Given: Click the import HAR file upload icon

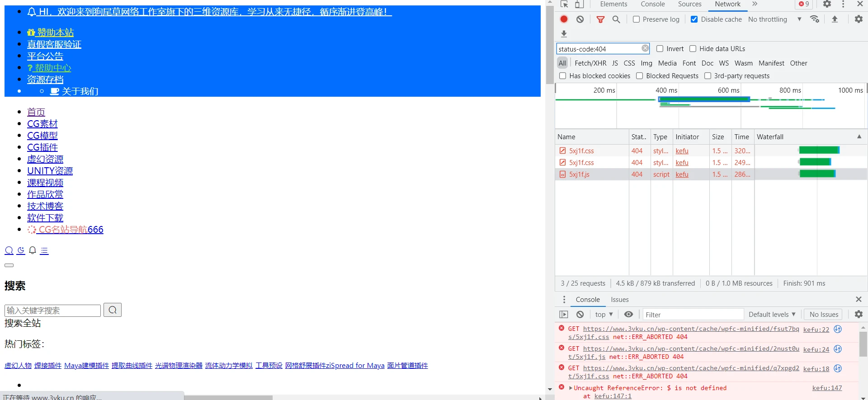Looking at the screenshot, I should coord(835,19).
